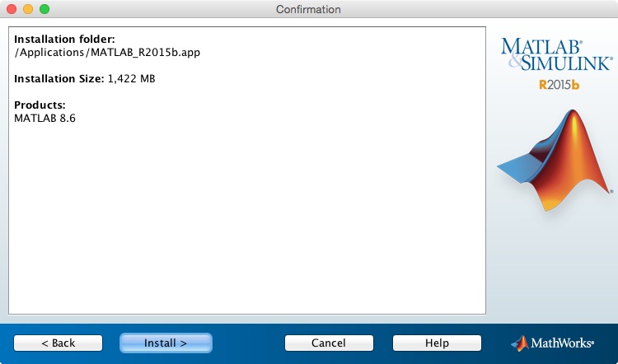This screenshot has width=618, height=364.
Task: Click the Confirmation window title
Action: pos(308,9)
